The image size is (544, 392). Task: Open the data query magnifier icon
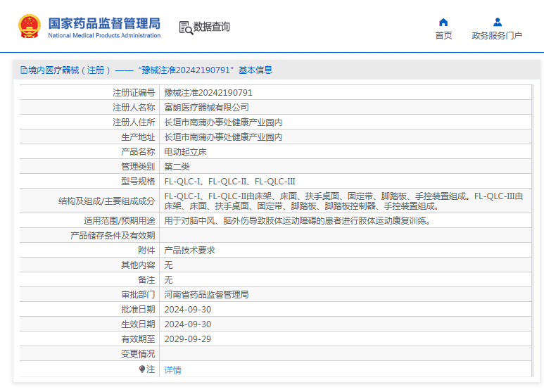point(186,27)
